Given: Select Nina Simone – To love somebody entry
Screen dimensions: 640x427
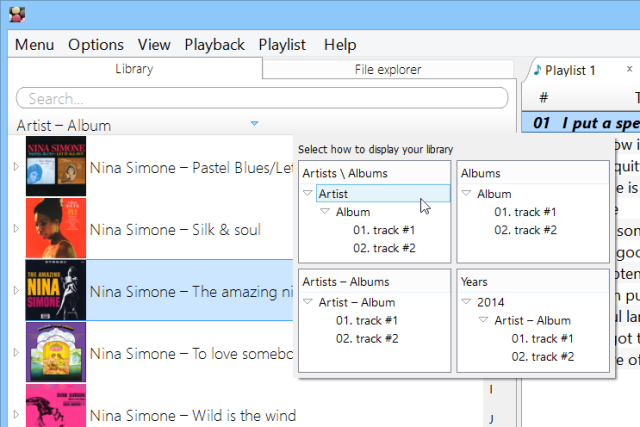Looking at the screenshot, I should click(x=191, y=354).
